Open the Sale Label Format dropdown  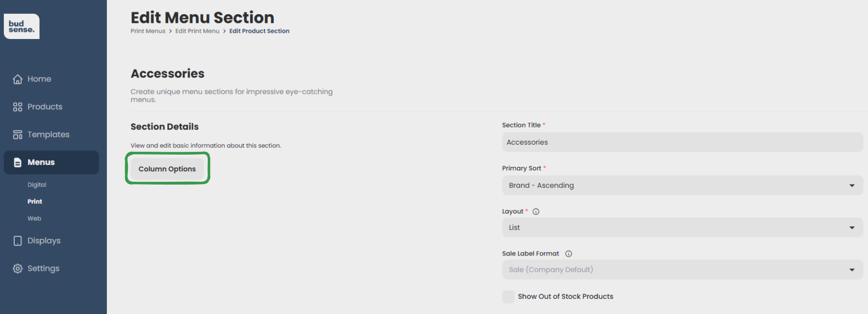[682, 270]
